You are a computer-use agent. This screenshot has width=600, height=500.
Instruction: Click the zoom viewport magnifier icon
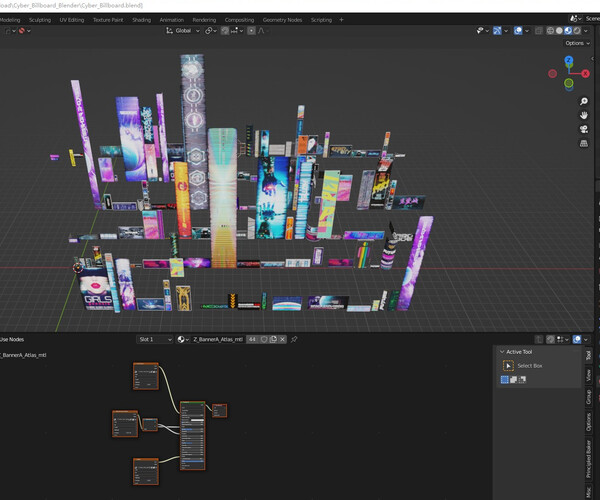point(584,101)
